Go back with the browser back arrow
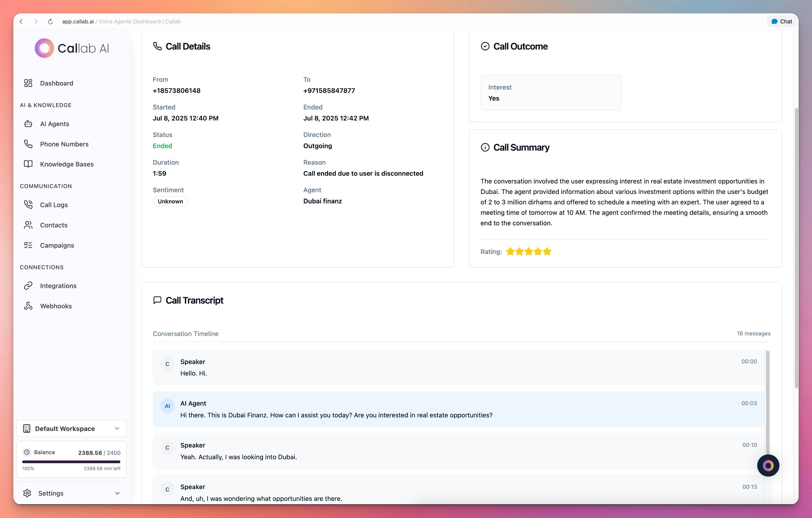The image size is (812, 518). click(x=21, y=22)
